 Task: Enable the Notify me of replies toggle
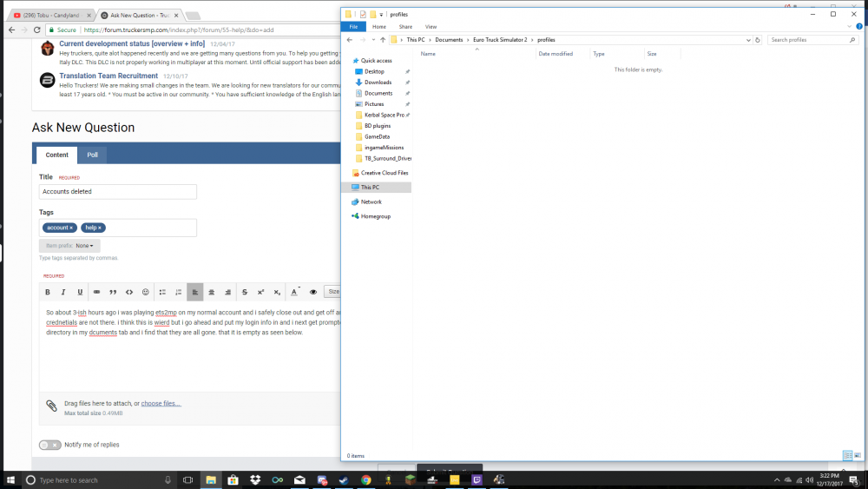tap(49, 445)
